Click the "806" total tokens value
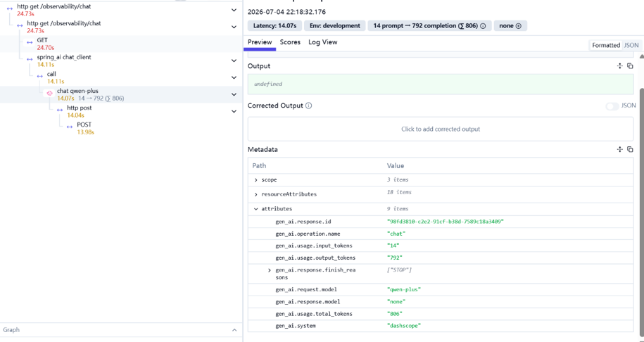644x342 pixels. [394, 314]
